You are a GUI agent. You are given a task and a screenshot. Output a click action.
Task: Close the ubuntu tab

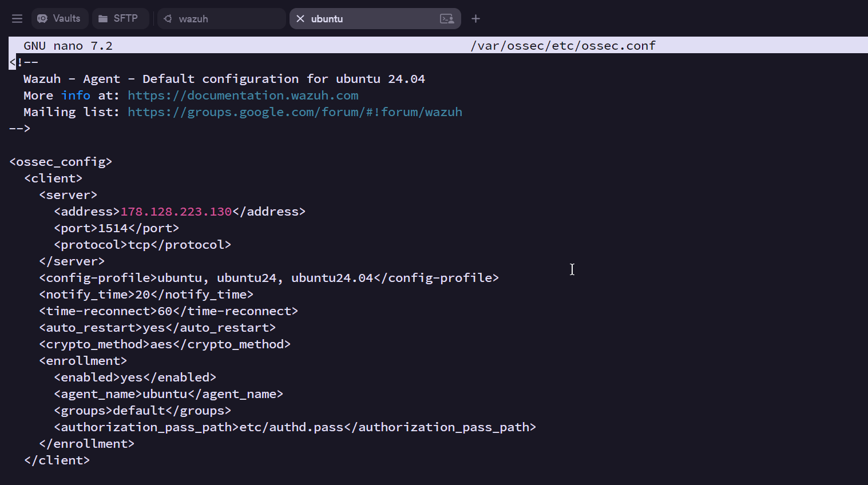point(300,19)
